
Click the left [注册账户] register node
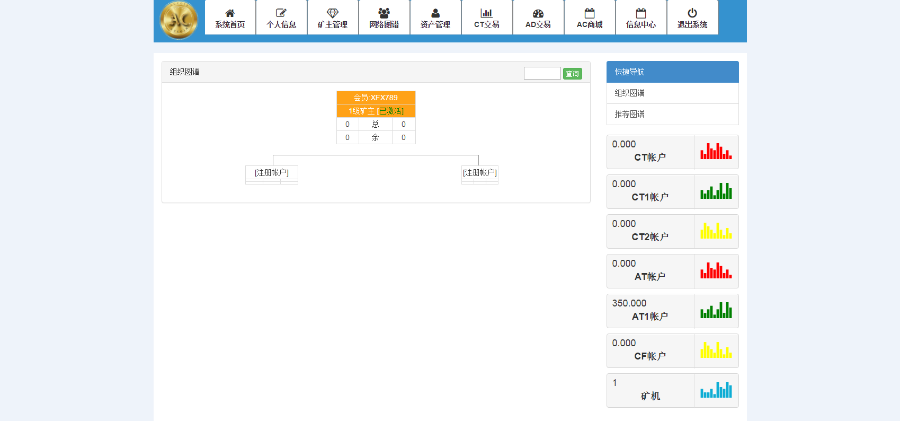coord(271,172)
